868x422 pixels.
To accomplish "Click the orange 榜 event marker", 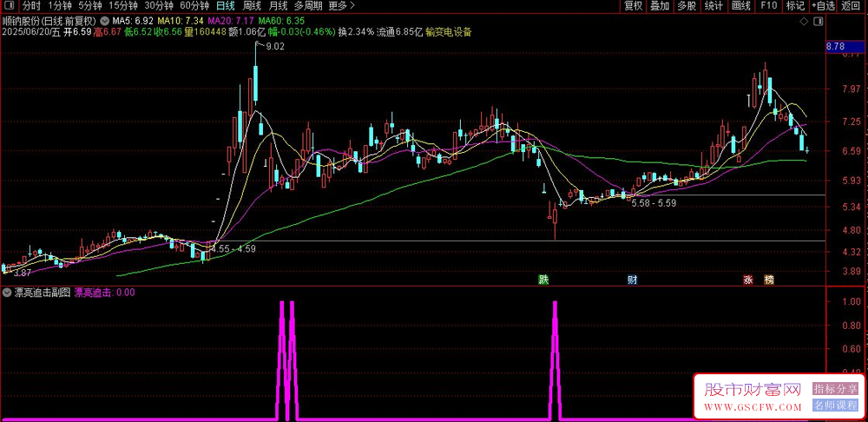I will pos(769,280).
